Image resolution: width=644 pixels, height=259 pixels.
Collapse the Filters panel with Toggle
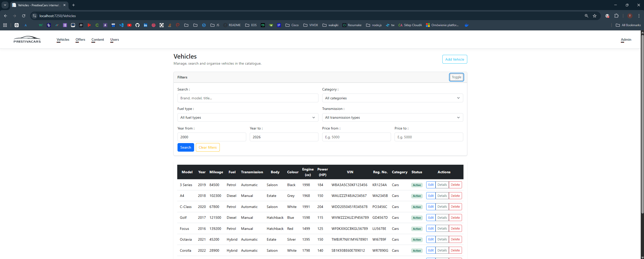pyautogui.click(x=456, y=77)
